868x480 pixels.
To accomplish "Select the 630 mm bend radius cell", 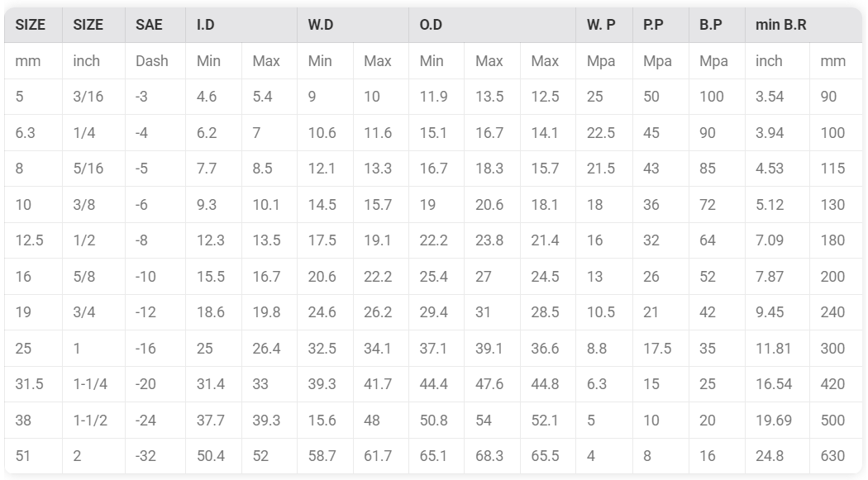I will click(835, 456).
